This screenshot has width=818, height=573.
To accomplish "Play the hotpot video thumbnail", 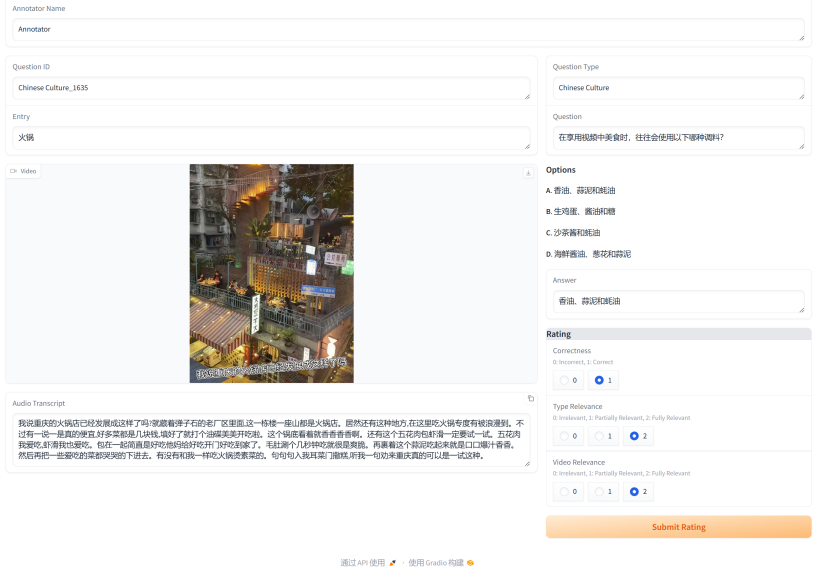I will [x=271, y=273].
